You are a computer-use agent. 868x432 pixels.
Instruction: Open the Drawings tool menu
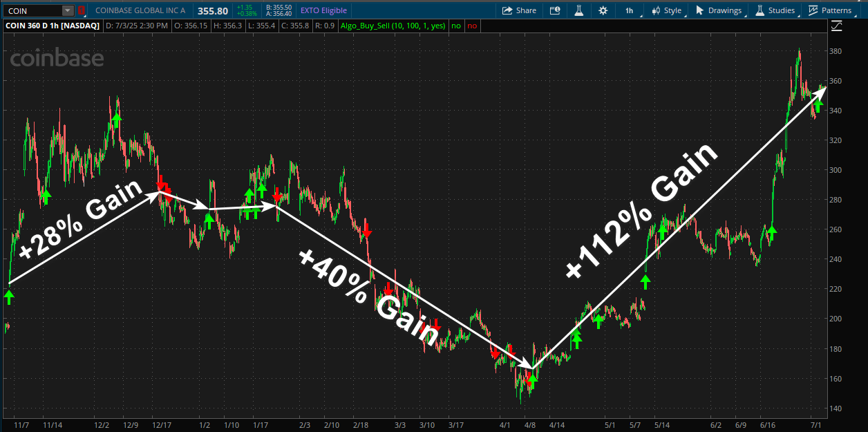point(719,10)
